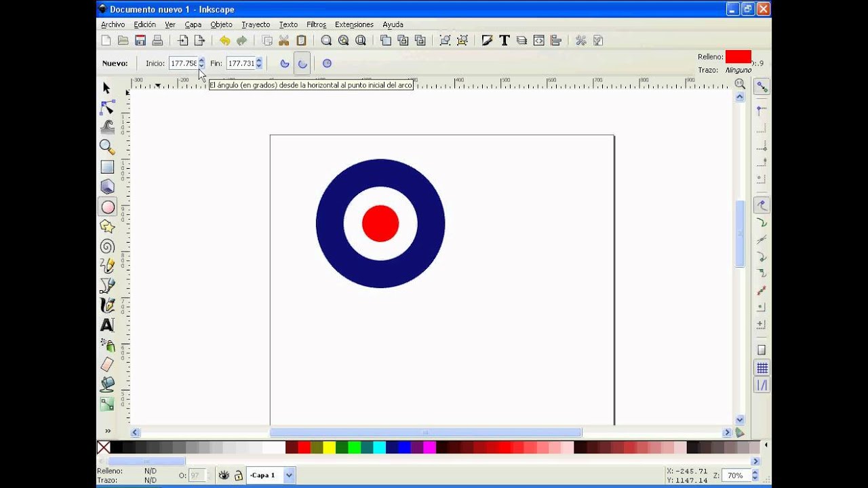Click the Fin angle spinner arrows
The height and width of the screenshot is (488, 868).
coord(258,63)
